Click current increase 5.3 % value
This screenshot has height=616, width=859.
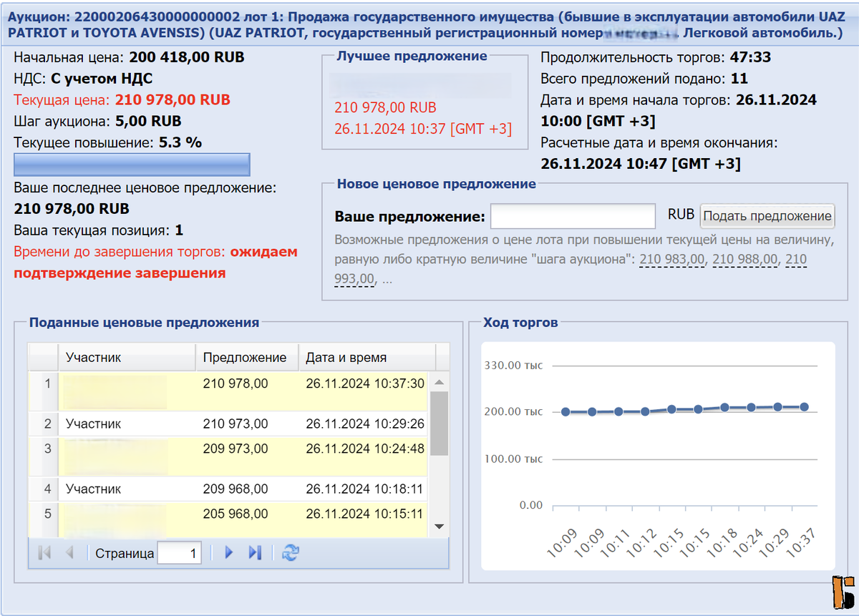(180, 142)
